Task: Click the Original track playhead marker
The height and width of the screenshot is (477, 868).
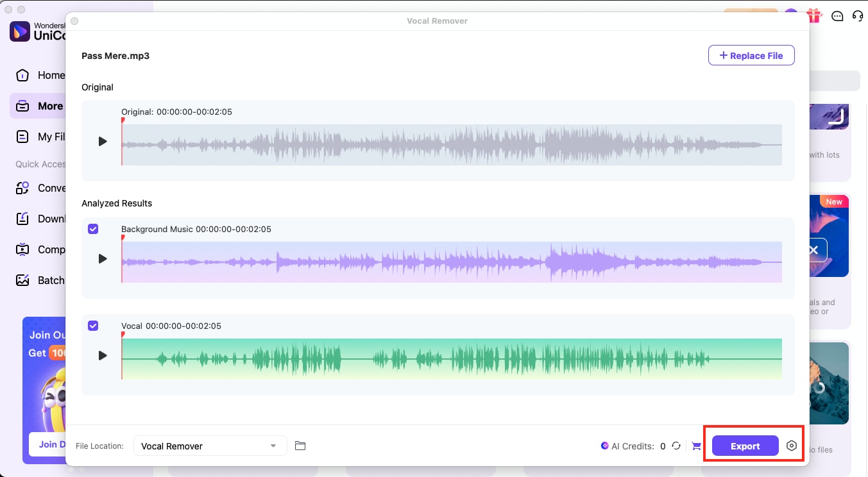Action: [x=123, y=120]
